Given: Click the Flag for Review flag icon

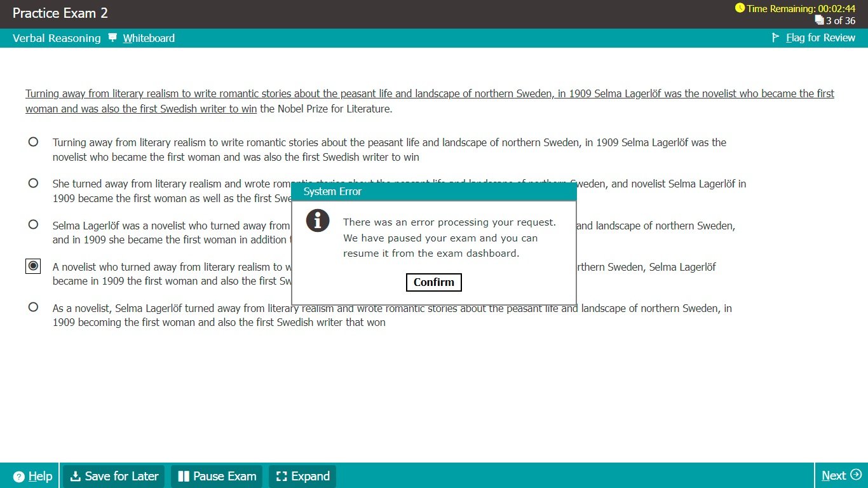Looking at the screenshot, I should click(775, 37).
